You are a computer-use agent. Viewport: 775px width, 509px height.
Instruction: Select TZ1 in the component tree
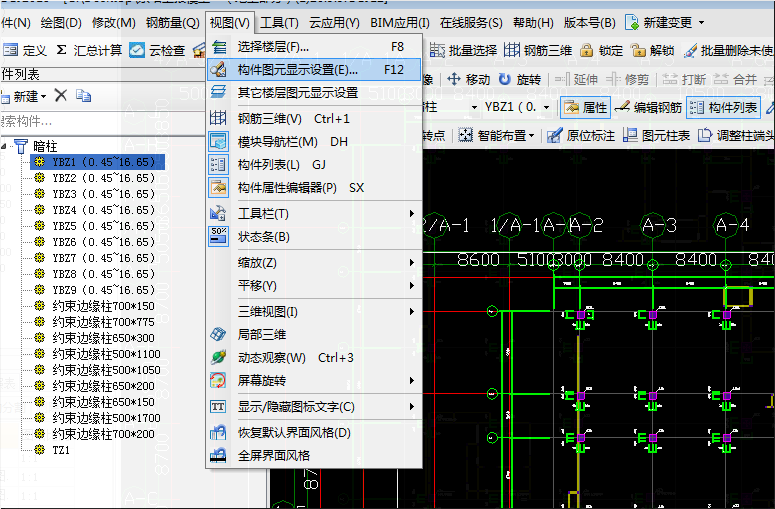[61, 450]
